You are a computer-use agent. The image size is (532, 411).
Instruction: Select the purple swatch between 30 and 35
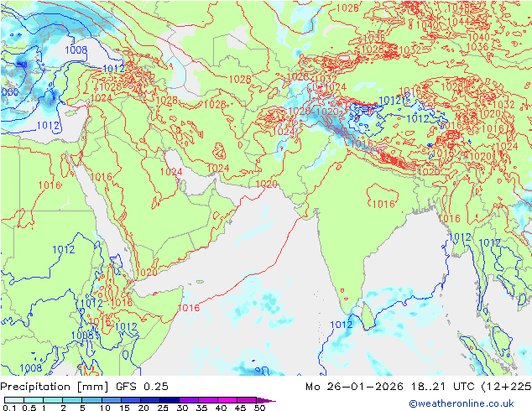tap(189, 400)
